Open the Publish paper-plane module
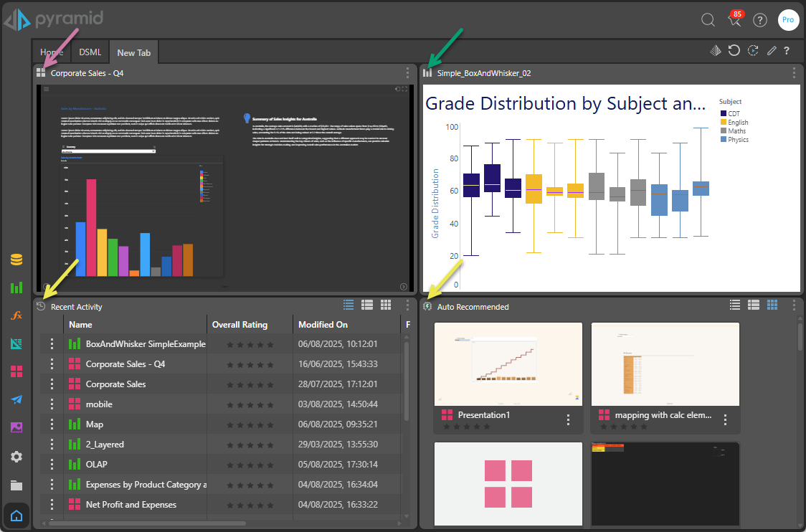The image size is (806, 532). pyautogui.click(x=16, y=399)
